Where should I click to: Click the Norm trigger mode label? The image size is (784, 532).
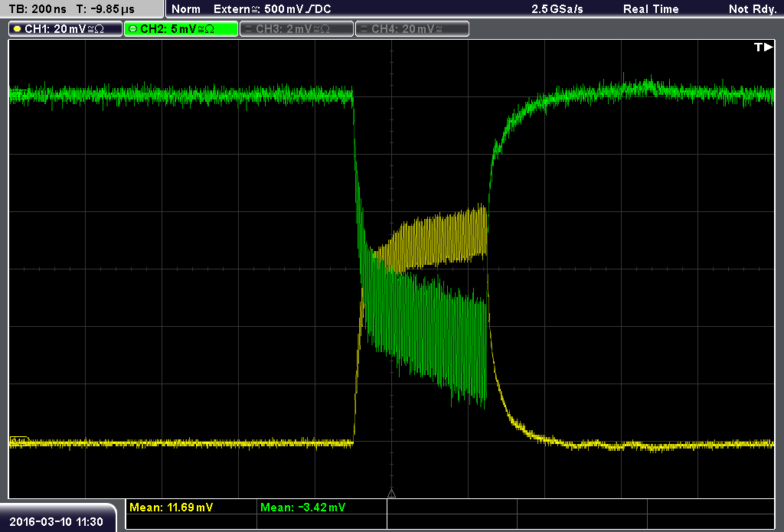click(185, 9)
